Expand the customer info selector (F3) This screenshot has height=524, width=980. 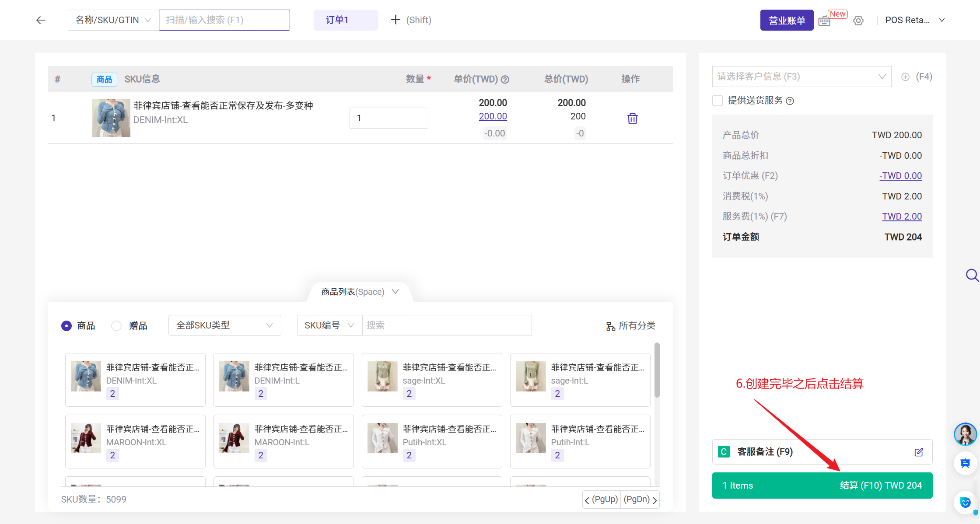pyautogui.click(x=801, y=77)
